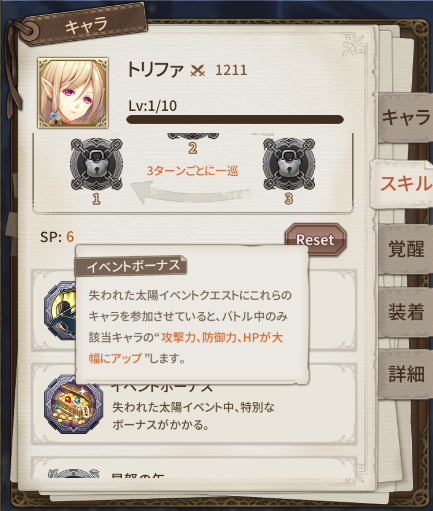Open the 装着 equipment tab
The height and width of the screenshot is (511, 433).
406,312
